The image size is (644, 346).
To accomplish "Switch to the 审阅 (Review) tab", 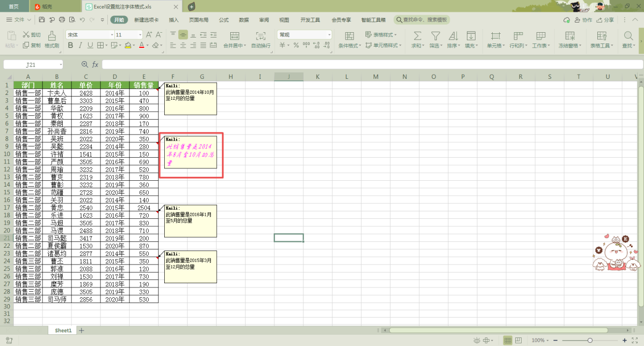I will tap(264, 20).
